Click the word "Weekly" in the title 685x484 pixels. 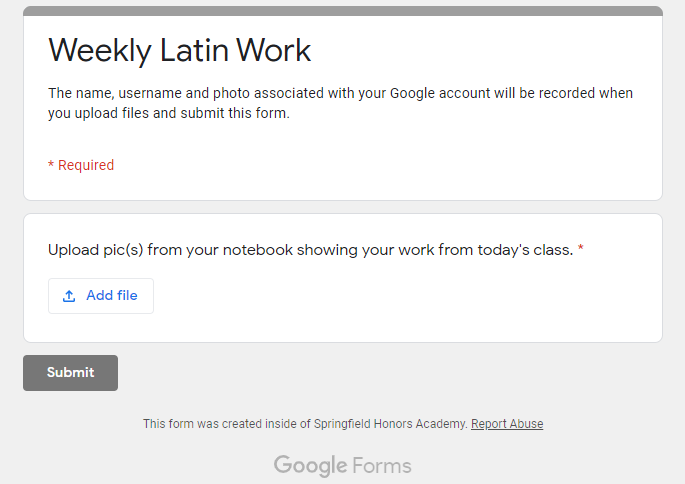pyautogui.click(x=102, y=50)
